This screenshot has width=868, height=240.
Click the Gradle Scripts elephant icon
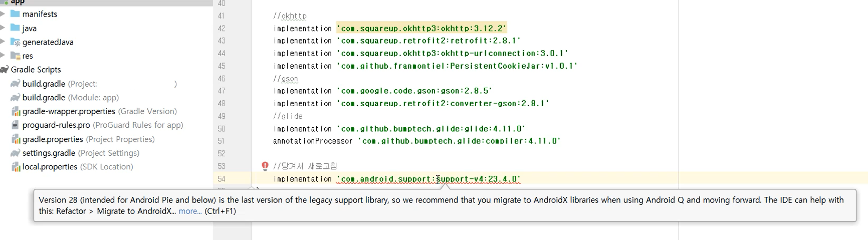pyautogui.click(x=5, y=70)
